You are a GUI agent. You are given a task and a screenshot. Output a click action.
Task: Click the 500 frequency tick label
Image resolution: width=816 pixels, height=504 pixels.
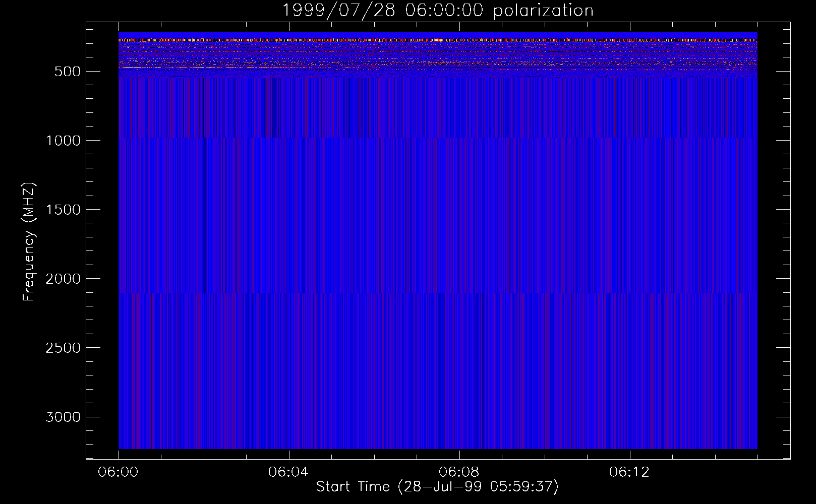click(x=67, y=72)
